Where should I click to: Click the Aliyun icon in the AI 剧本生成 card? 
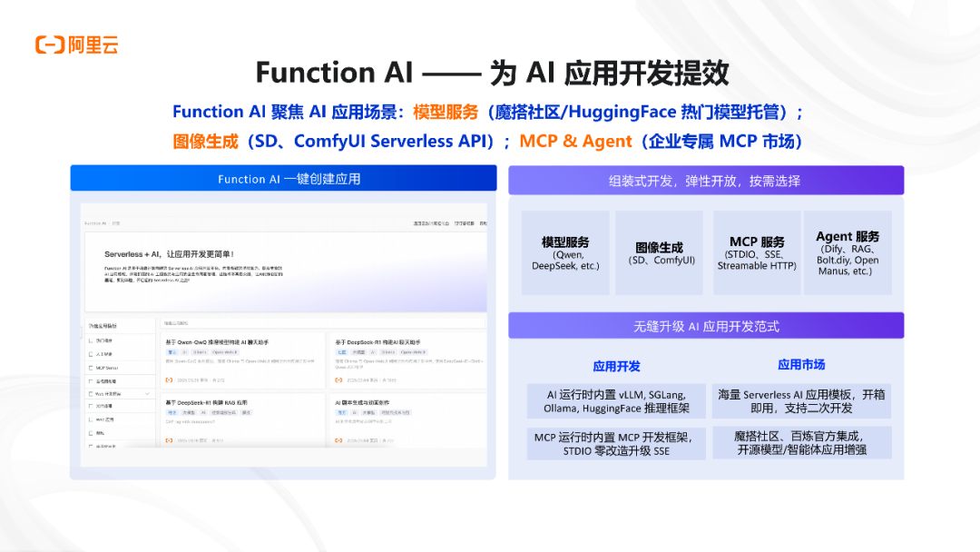[x=338, y=440]
